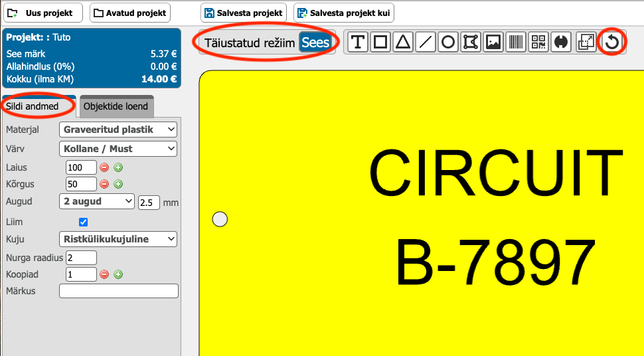Click the Salvesta projekt button
The image size is (644, 356).
[x=244, y=13]
